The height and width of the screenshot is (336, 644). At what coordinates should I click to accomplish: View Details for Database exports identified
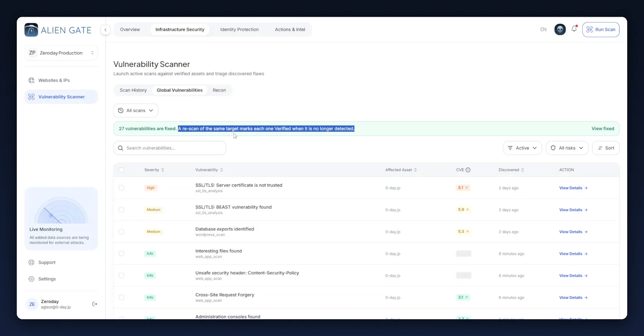coord(573,232)
